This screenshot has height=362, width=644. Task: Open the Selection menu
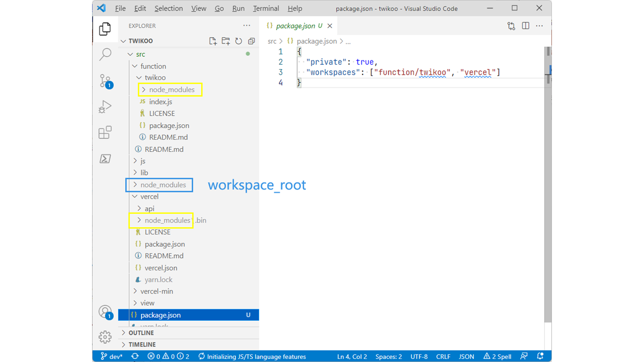tap(169, 9)
